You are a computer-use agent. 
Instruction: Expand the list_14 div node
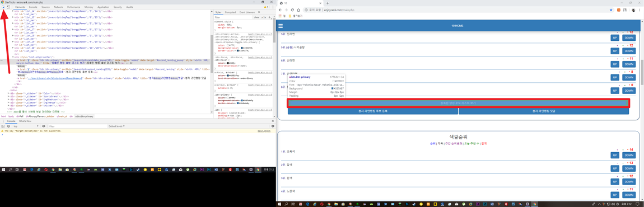point(13,11)
